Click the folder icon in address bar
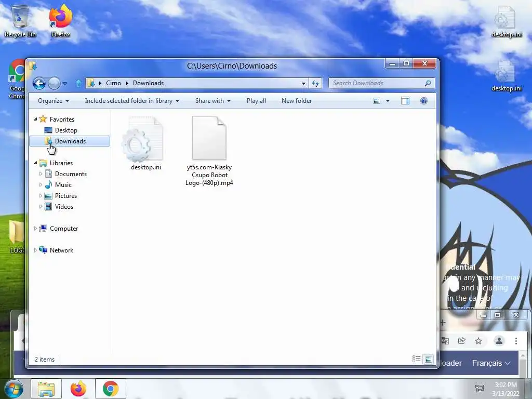Image resolution: width=532 pixels, height=399 pixels. (91, 83)
